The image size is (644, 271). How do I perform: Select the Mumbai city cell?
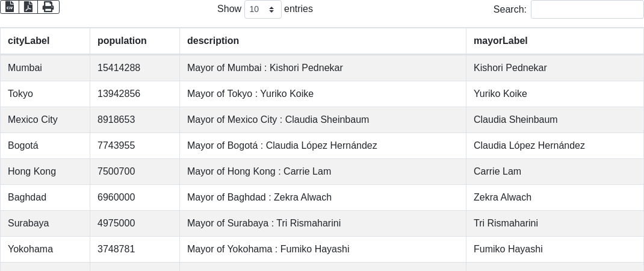25,68
